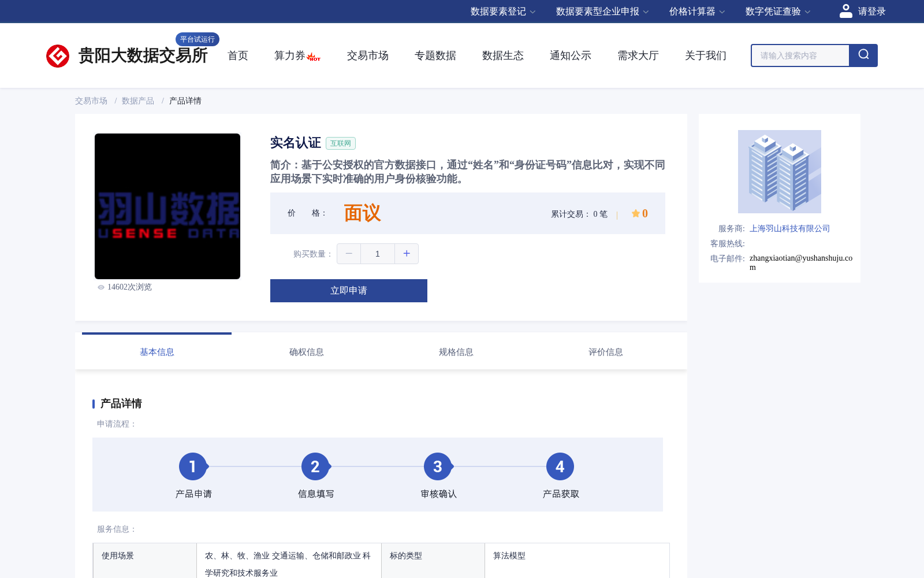The image size is (924, 578).
Task: Click the 累计交易 0 笔 text
Action: pyautogui.click(x=579, y=214)
